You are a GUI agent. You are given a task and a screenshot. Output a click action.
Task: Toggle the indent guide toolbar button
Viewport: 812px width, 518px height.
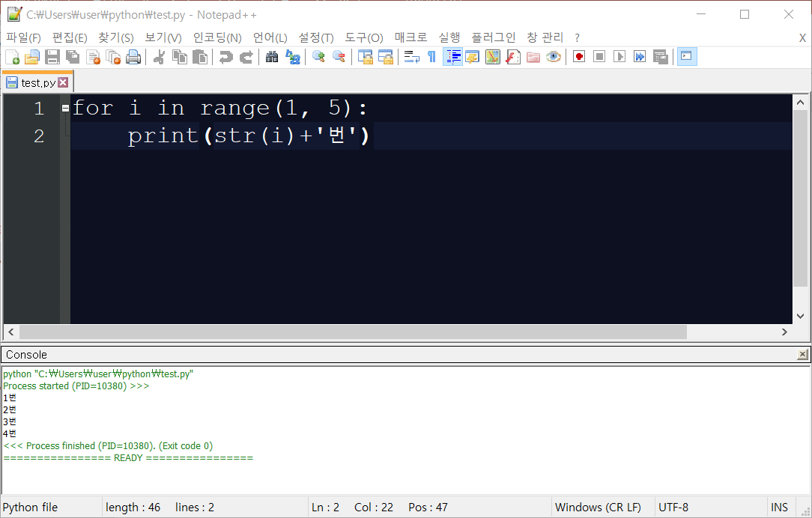tap(452, 57)
